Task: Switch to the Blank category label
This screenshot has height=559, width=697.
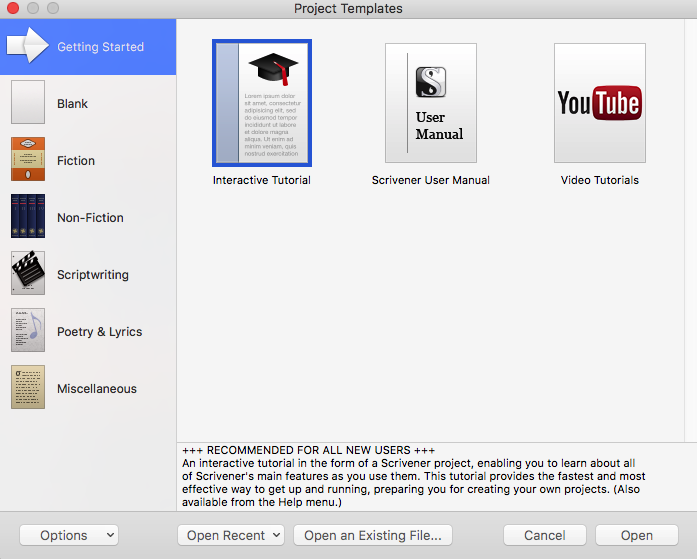Action: coord(72,104)
